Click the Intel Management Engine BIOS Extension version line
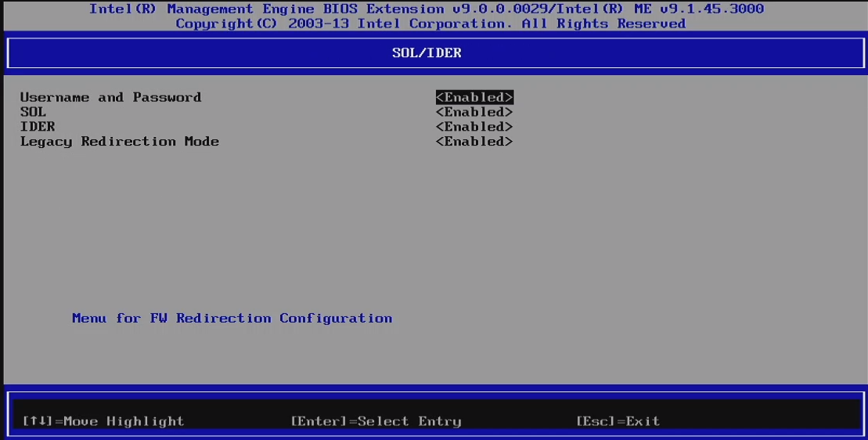868x440 pixels. pos(427,9)
